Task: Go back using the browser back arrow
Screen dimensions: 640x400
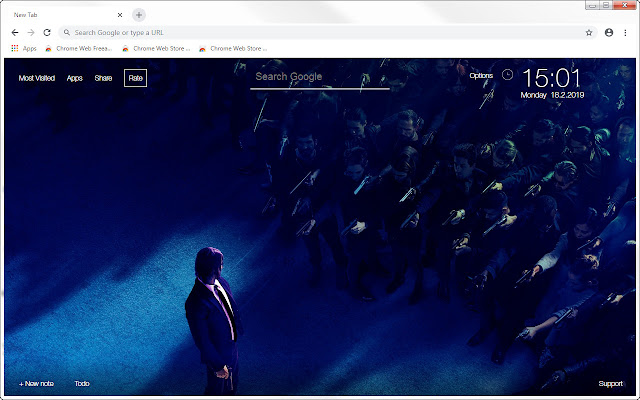Action: click(15, 33)
